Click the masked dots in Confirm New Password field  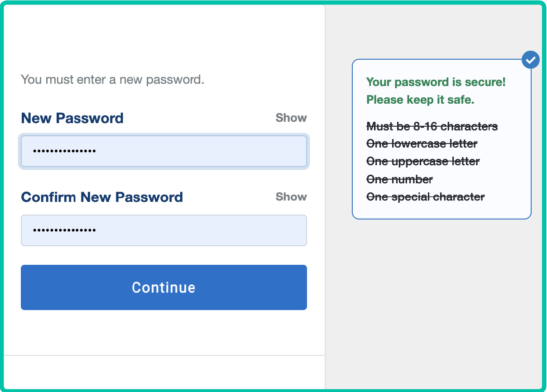click(64, 230)
